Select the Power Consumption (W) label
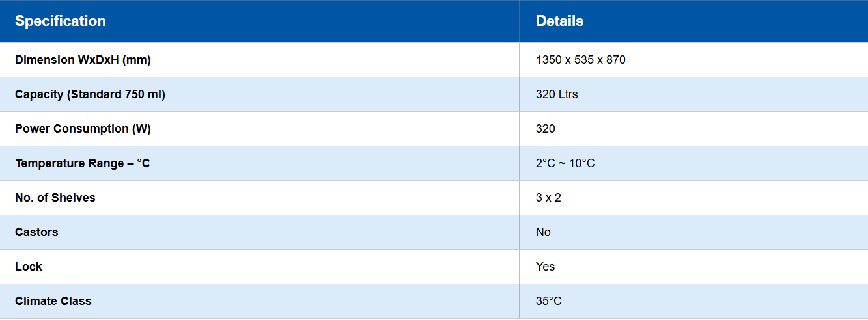Image resolution: width=868 pixels, height=320 pixels. [83, 129]
